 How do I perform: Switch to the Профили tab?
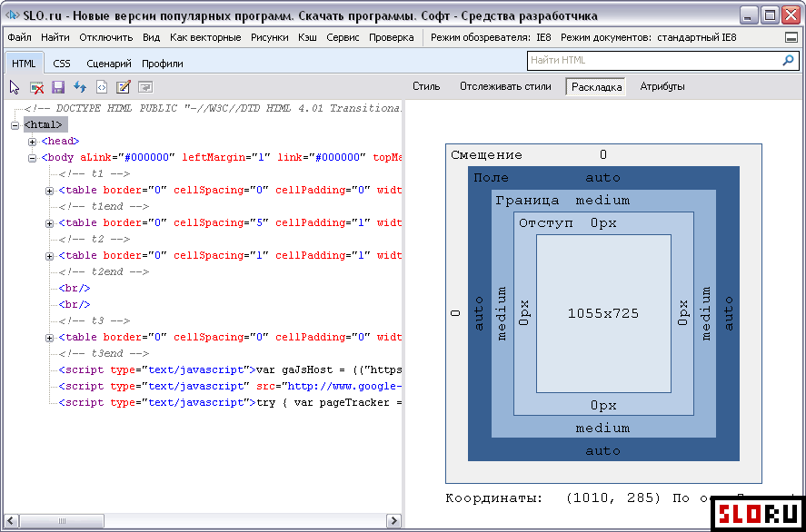click(x=163, y=64)
